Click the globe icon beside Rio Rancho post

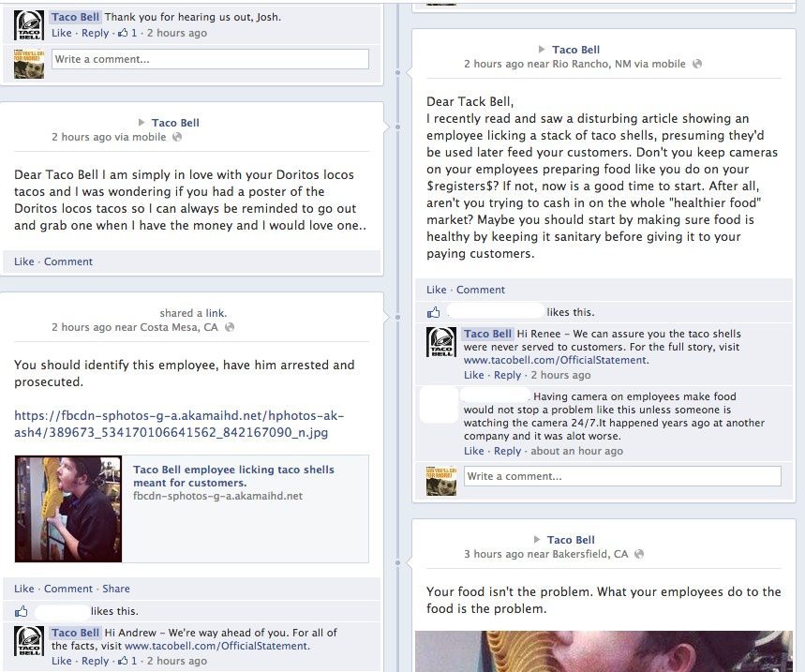(696, 64)
